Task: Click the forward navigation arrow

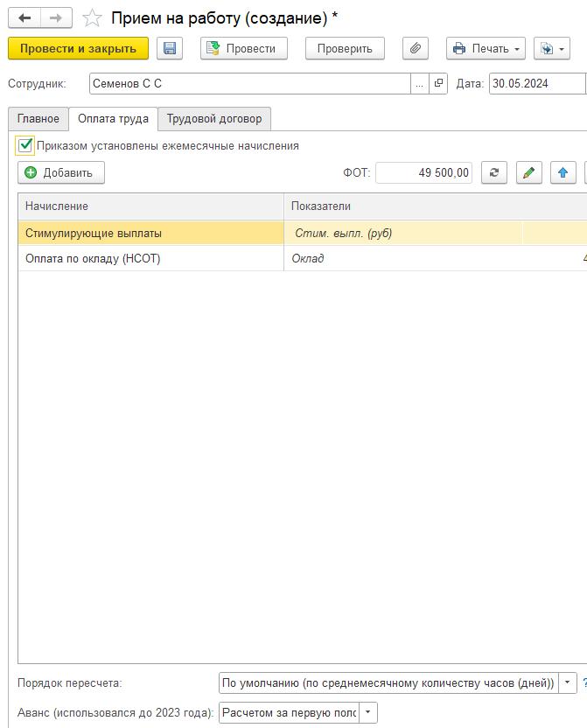Action: tap(55, 18)
